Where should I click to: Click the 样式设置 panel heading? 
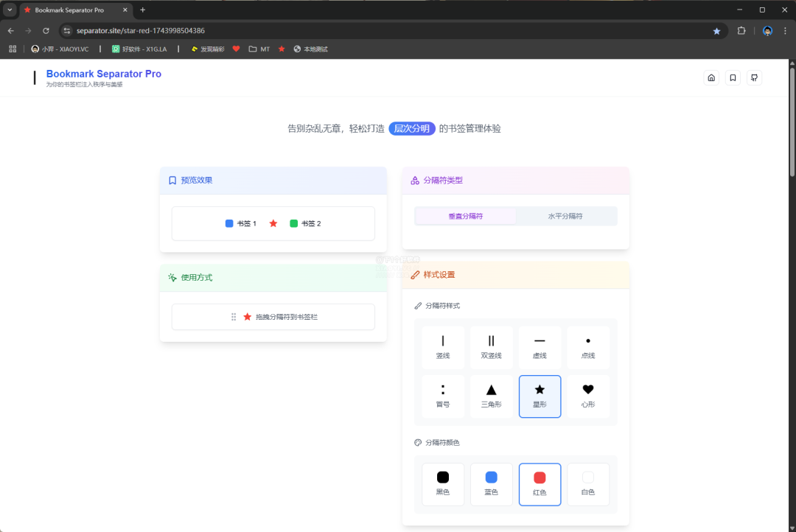(439, 275)
